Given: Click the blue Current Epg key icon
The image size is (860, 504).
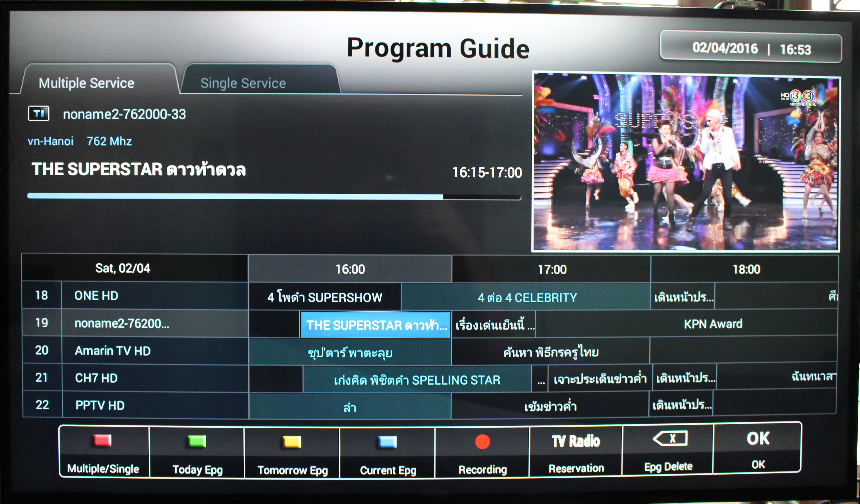Looking at the screenshot, I should click(387, 442).
